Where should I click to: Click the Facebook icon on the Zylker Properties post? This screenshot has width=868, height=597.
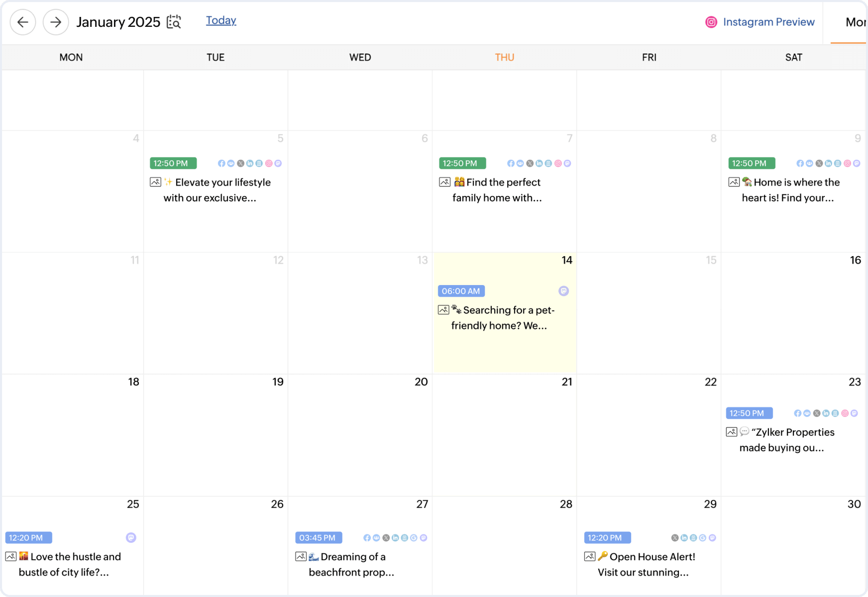pos(798,413)
